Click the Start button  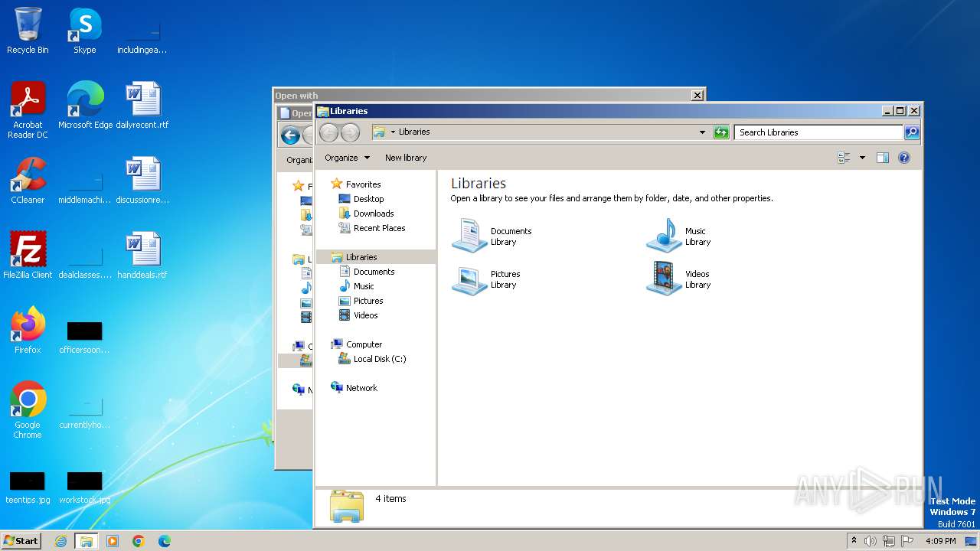click(x=21, y=540)
